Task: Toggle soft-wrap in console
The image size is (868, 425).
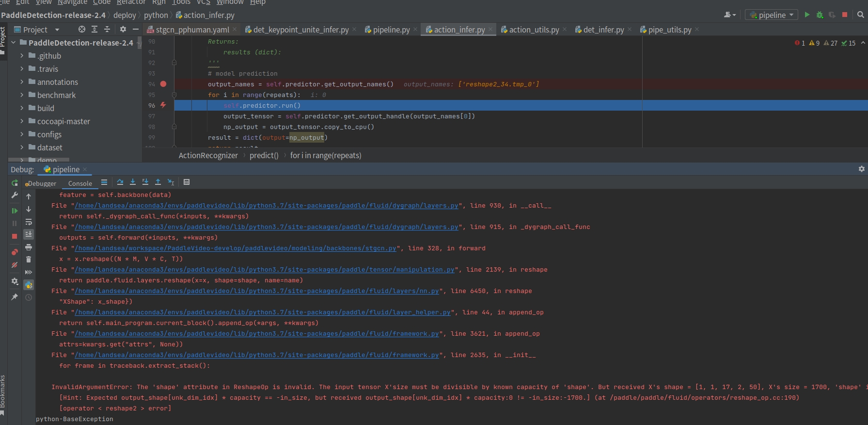Action: tap(29, 222)
